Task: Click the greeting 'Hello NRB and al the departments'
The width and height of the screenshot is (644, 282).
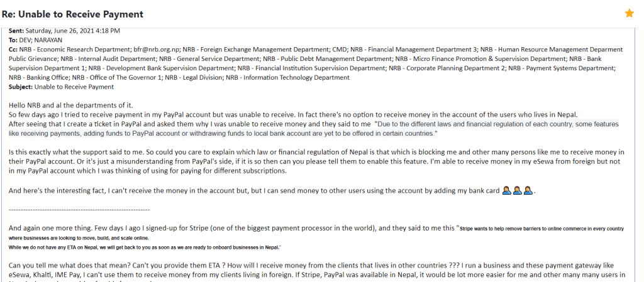Action: (x=70, y=106)
